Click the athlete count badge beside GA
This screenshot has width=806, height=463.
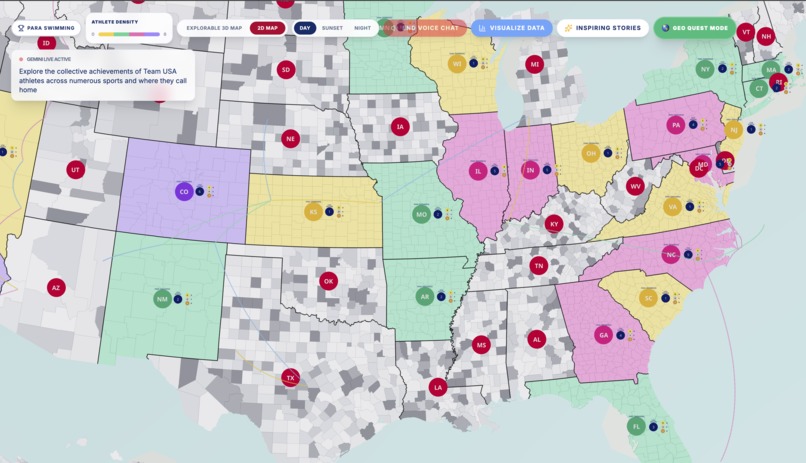click(x=620, y=335)
